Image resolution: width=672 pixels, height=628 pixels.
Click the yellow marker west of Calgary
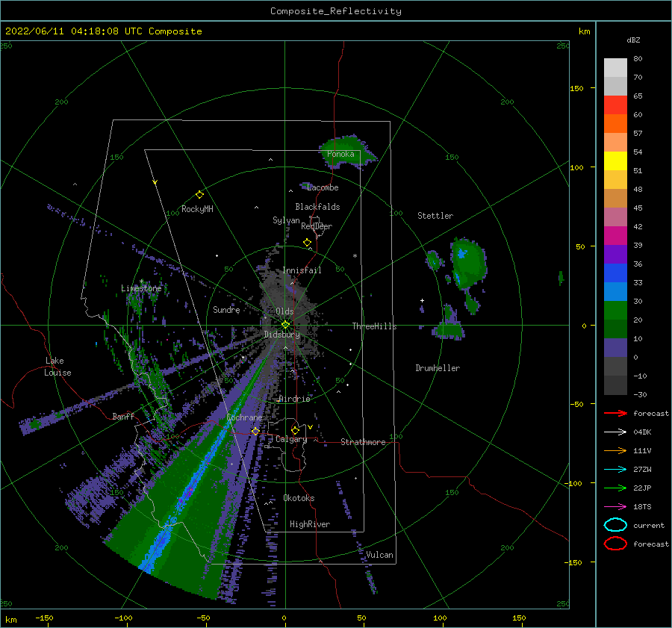point(255,431)
